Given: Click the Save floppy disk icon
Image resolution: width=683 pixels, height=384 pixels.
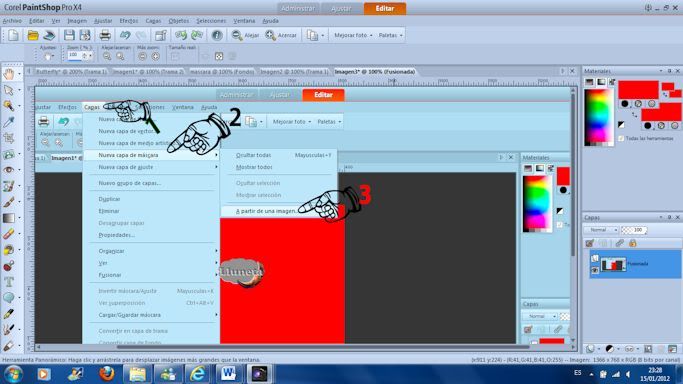Looking at the screenshot, I should click(69, 35).
